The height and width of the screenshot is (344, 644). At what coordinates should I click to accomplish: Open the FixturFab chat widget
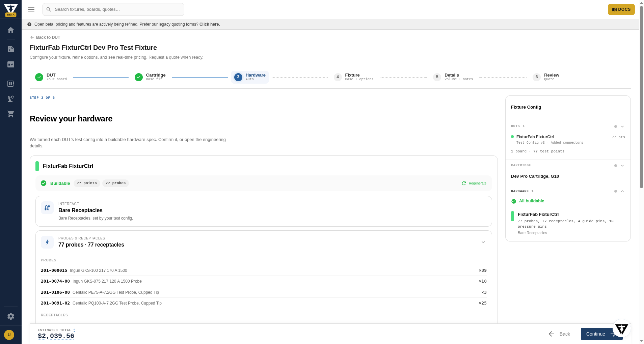[622, 328]
